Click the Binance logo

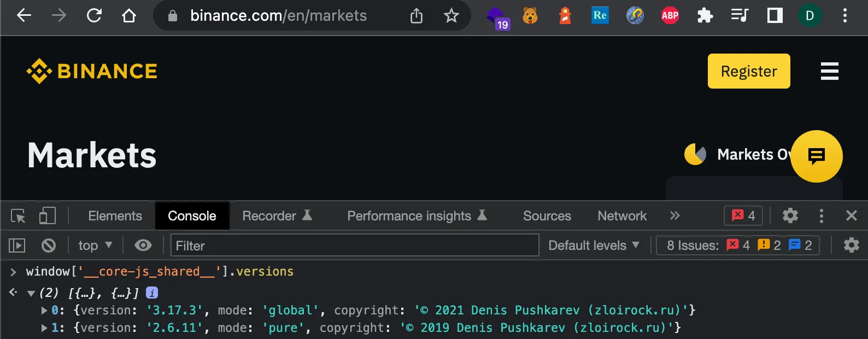92,71
